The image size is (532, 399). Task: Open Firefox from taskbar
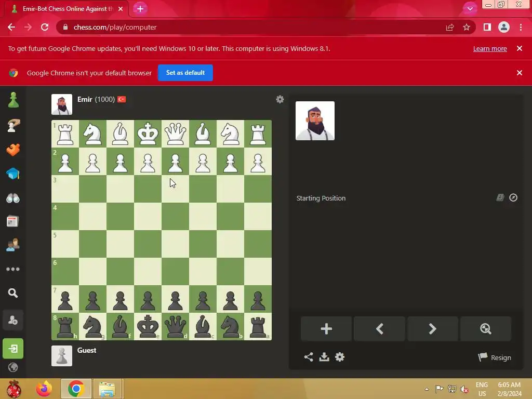[x=44, y=389]
